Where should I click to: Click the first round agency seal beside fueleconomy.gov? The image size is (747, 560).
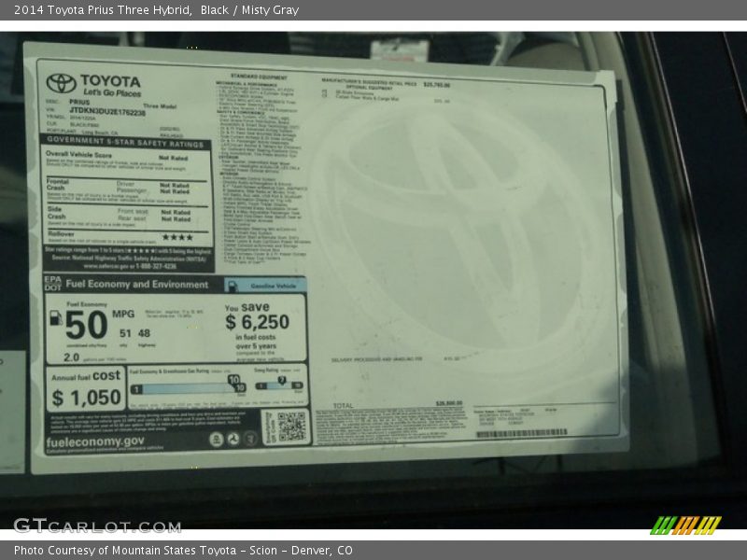pos(217,440)
